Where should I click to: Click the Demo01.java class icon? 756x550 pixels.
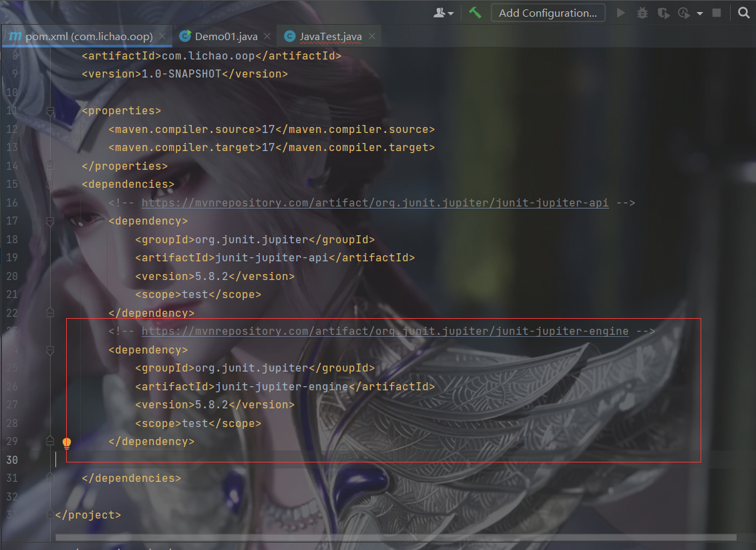pyautogui.click(x=185, y=35)
